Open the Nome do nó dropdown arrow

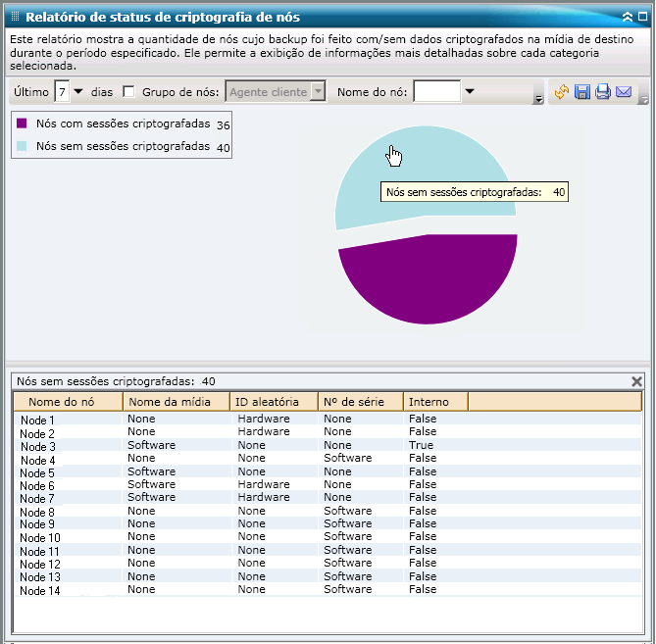(469, 92)
